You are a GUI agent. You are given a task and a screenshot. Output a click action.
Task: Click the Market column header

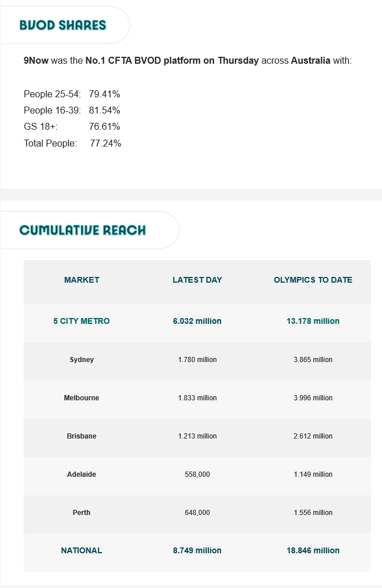82,280
